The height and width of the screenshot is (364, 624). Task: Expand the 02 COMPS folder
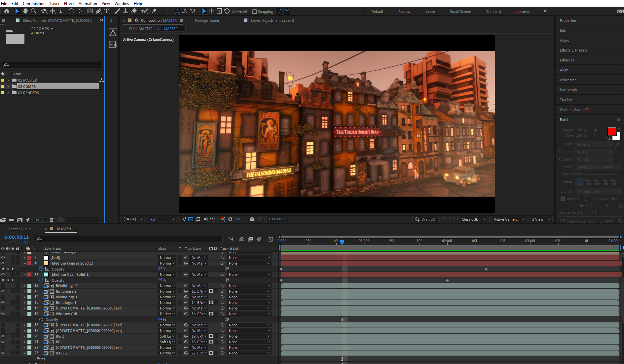coord(8,86)
